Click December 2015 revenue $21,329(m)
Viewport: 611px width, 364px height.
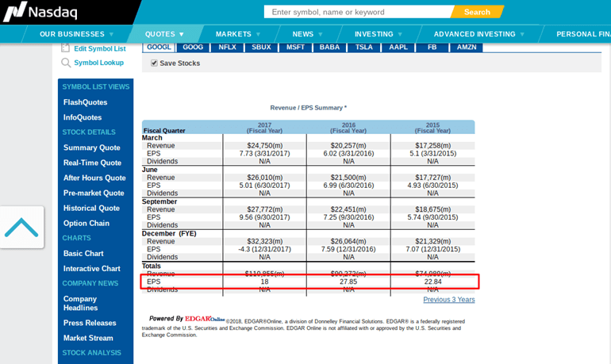[x=432, y=241]
